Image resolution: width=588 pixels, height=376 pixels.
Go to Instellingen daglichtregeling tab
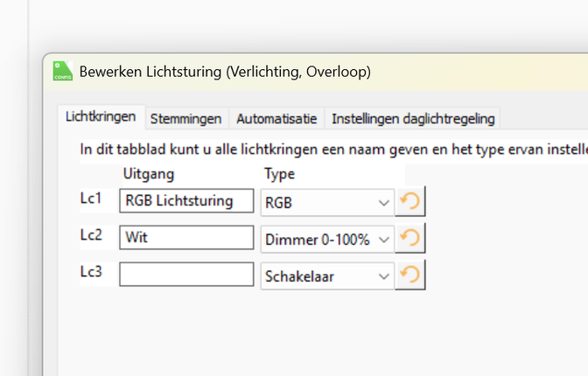pyautogui.click(x=413, y=118)
